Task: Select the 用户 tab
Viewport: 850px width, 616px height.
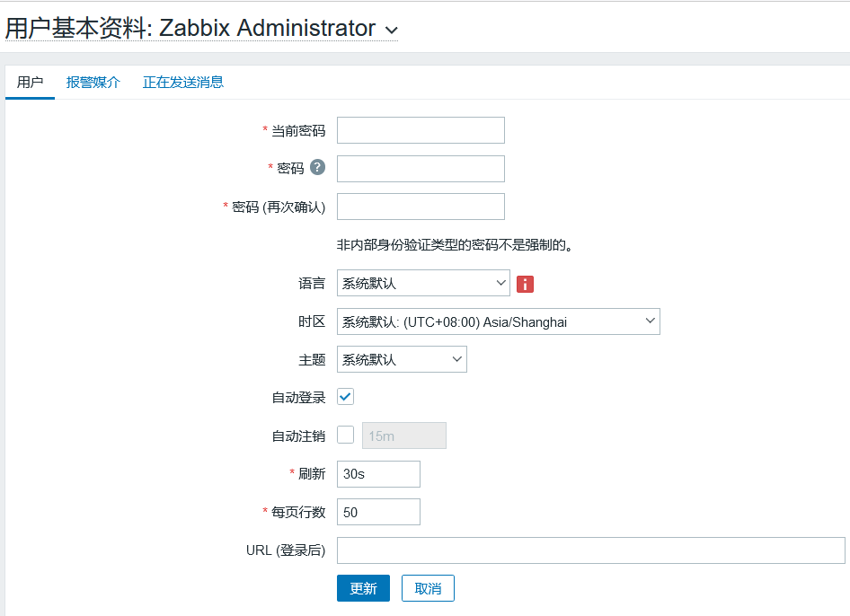Action: click(x=30, y=83)
